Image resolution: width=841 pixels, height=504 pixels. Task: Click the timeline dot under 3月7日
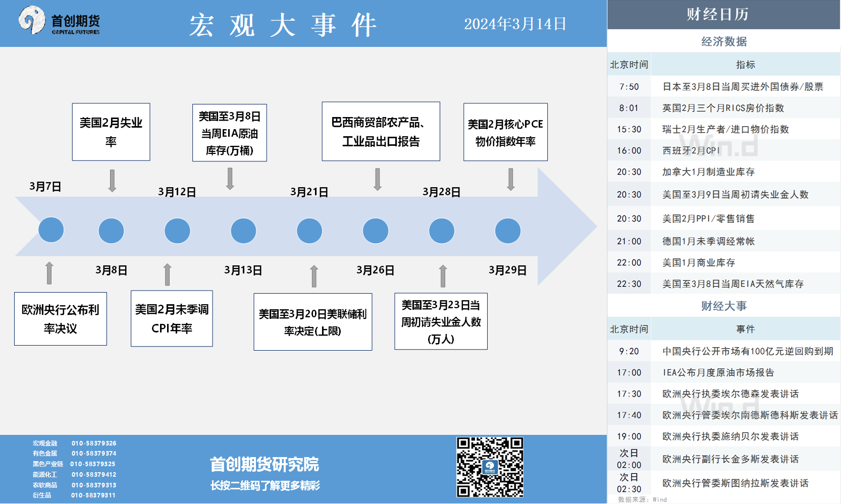coord(51,230)
